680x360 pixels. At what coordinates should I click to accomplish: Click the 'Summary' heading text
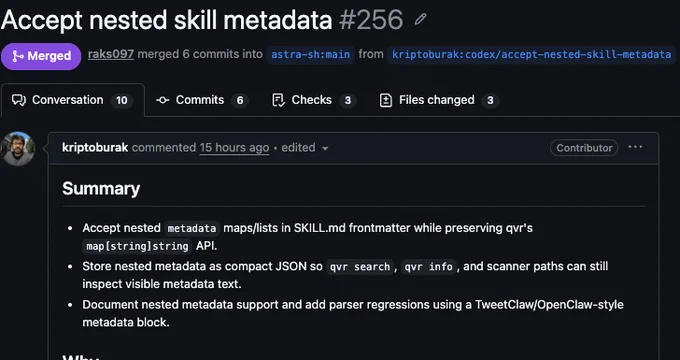(101, 189)
